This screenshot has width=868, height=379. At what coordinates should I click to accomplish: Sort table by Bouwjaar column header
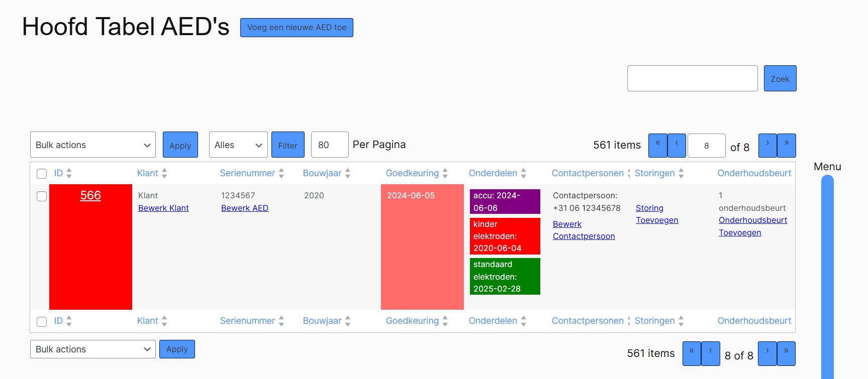322,173
